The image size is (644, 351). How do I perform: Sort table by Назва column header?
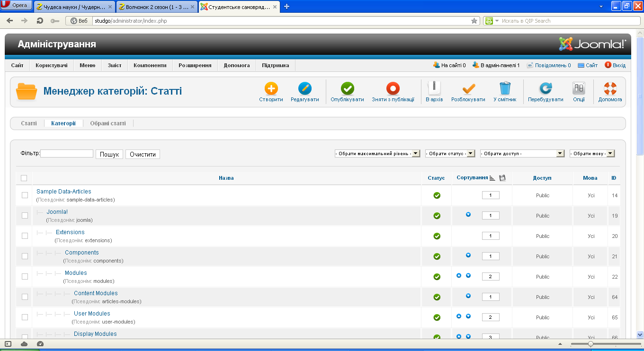point(226,178)
